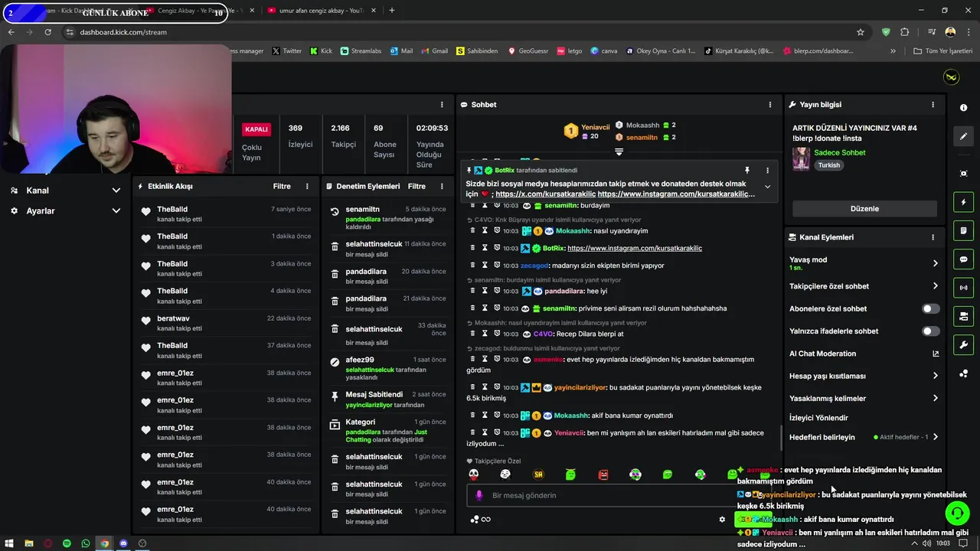
Task: Click the Sadece Sohbet category link
Action: click(840, 152)
